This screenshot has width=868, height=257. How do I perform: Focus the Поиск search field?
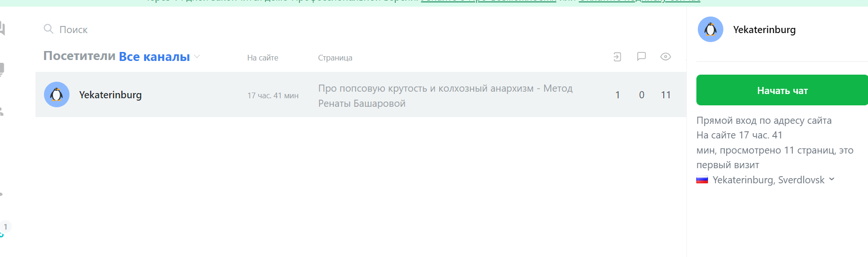[73, 30]
